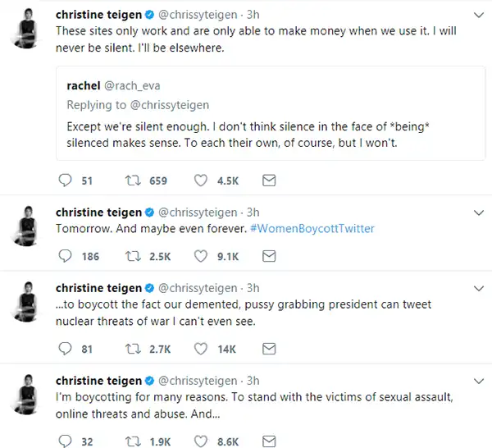Open the #WomenBoycottTwitter hashtag
The width and height of the screenshot is (492, 448).
tap(312, 229)
